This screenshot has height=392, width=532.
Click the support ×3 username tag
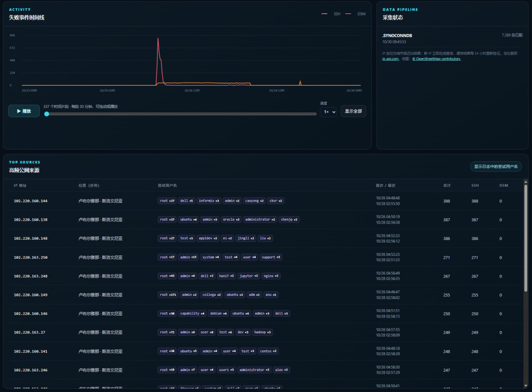271,257
